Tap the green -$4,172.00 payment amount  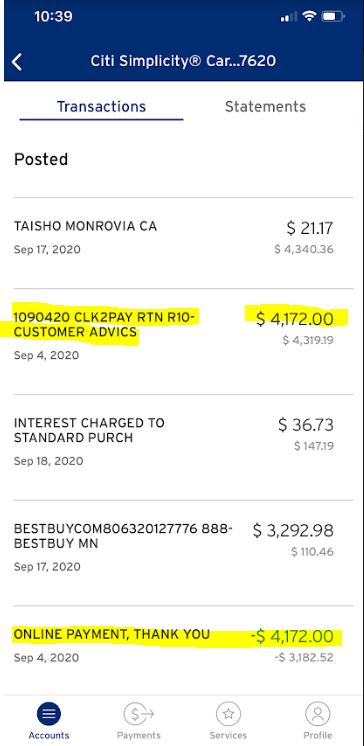(x=292, y=637)
